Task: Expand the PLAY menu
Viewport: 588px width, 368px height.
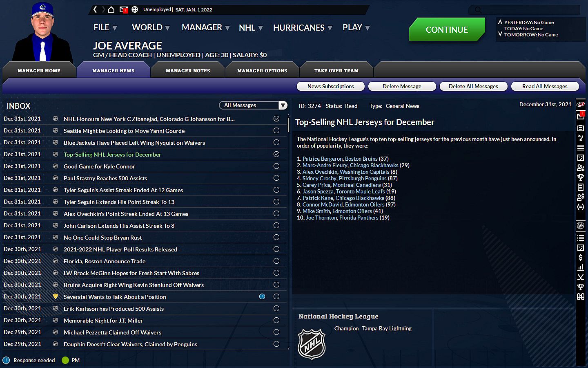Action: 356,27
